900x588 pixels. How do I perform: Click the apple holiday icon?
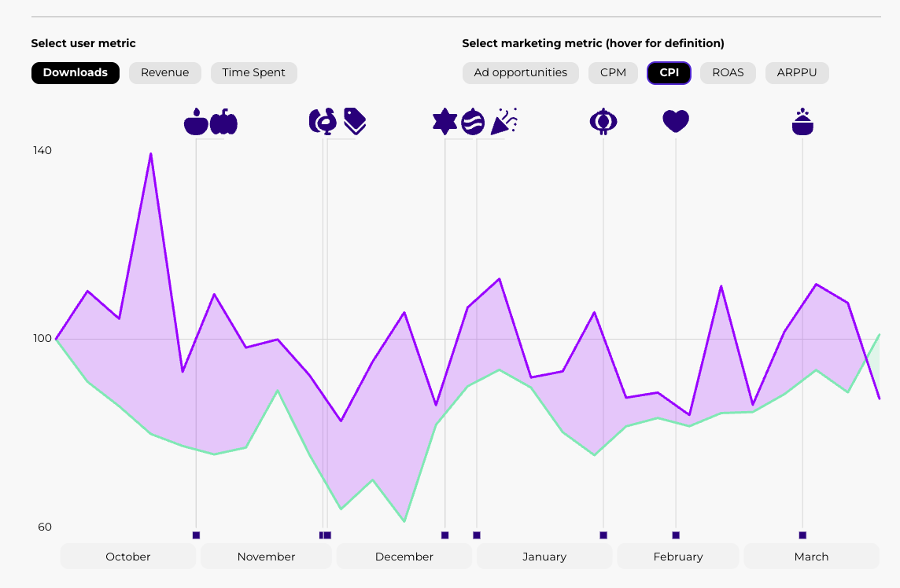click(196, 122)
